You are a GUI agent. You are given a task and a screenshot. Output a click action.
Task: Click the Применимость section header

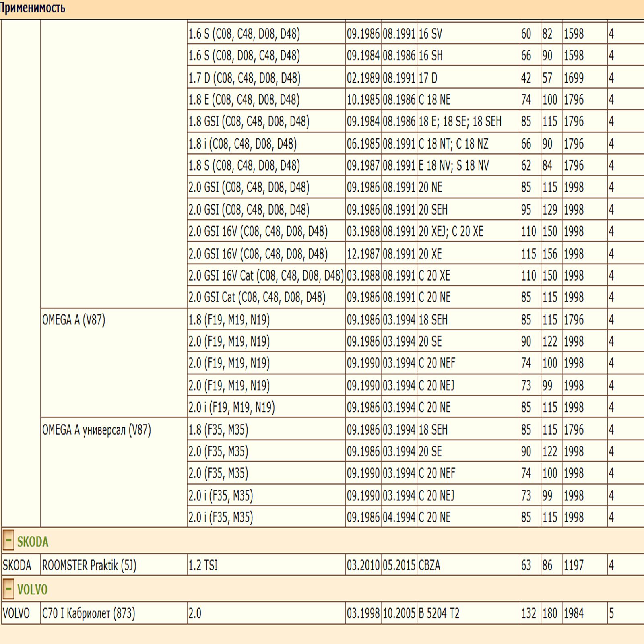tap(32, 8)
